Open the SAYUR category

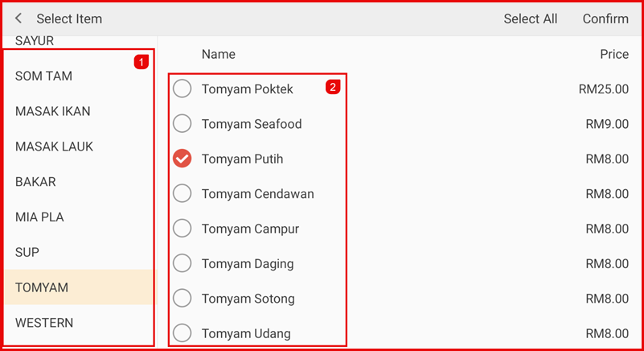(x=35, y=42)
